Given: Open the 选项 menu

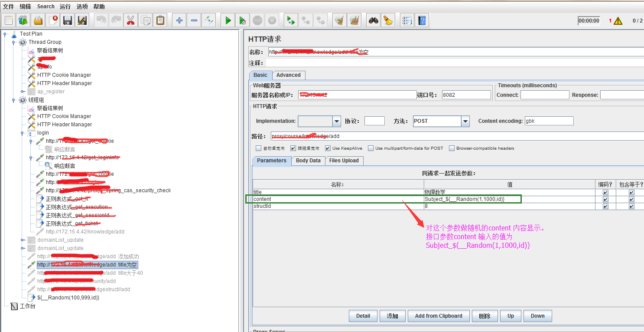Looking at the screenshot, I should (82, 7).
